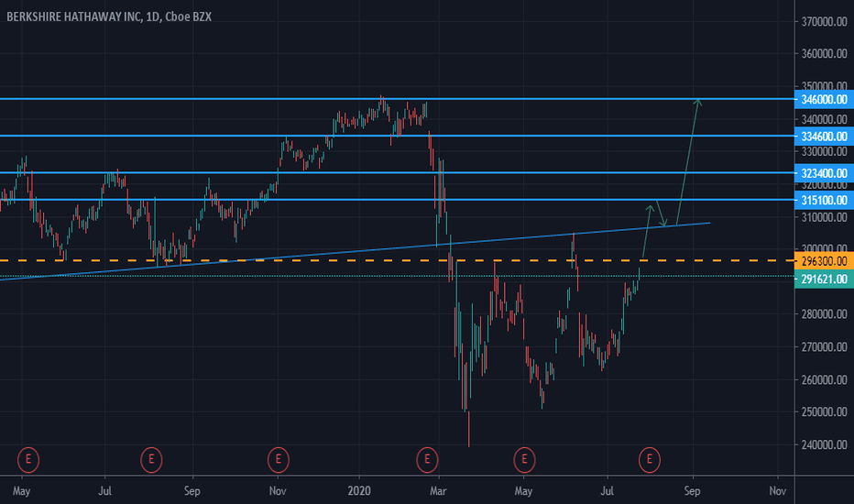Click the 2020 label on time axis

[359, 491]
